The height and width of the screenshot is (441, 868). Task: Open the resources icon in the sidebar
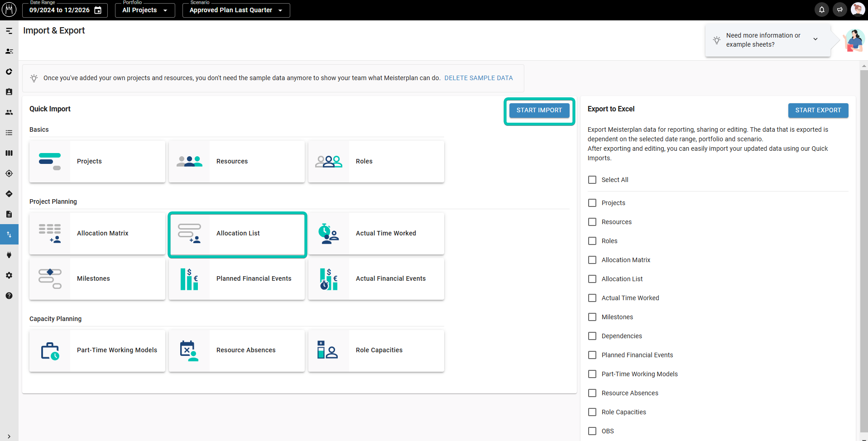point(9,51)
